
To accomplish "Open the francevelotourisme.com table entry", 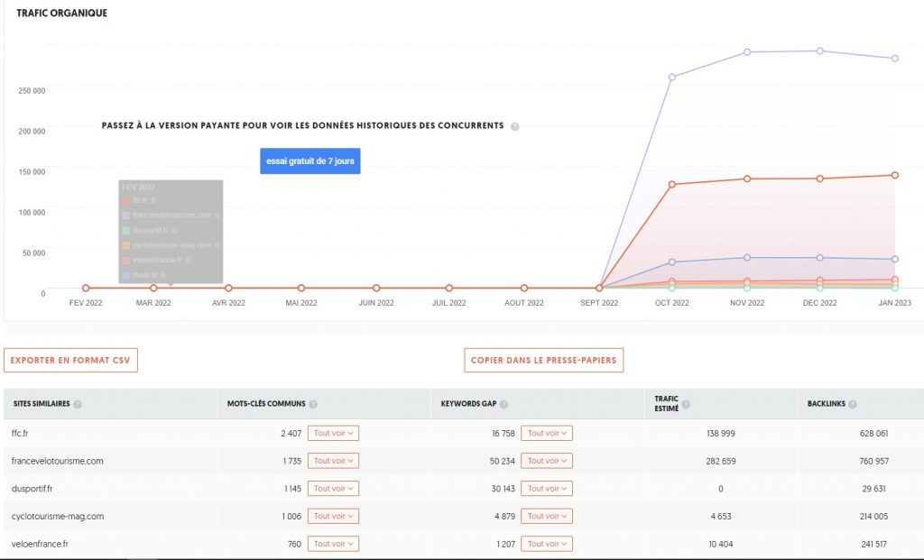I will (57, 461).
